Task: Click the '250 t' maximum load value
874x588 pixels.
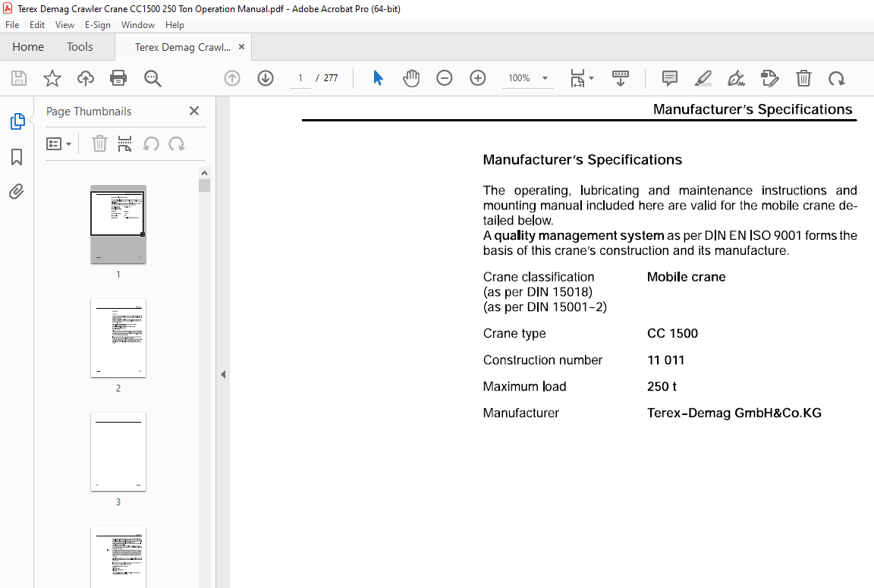Action: (662, 386)
